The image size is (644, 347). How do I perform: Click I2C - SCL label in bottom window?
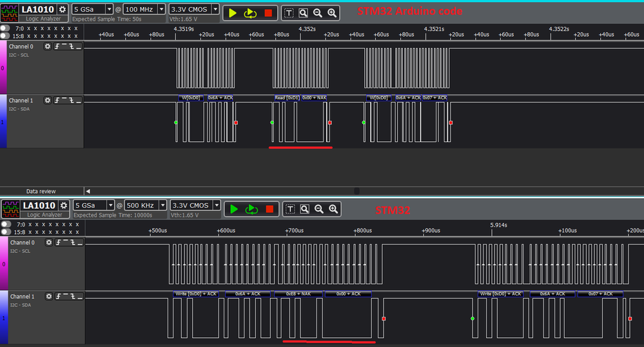[20, 251]
